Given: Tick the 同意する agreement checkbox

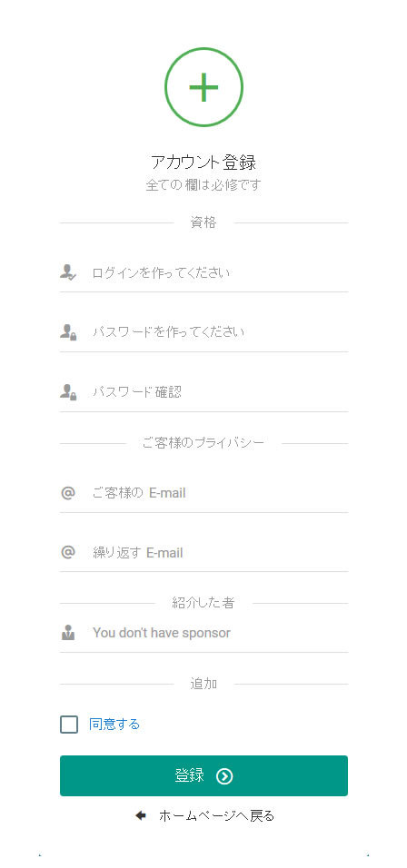Looking at the screenshot, I should (x=69, y=724).
